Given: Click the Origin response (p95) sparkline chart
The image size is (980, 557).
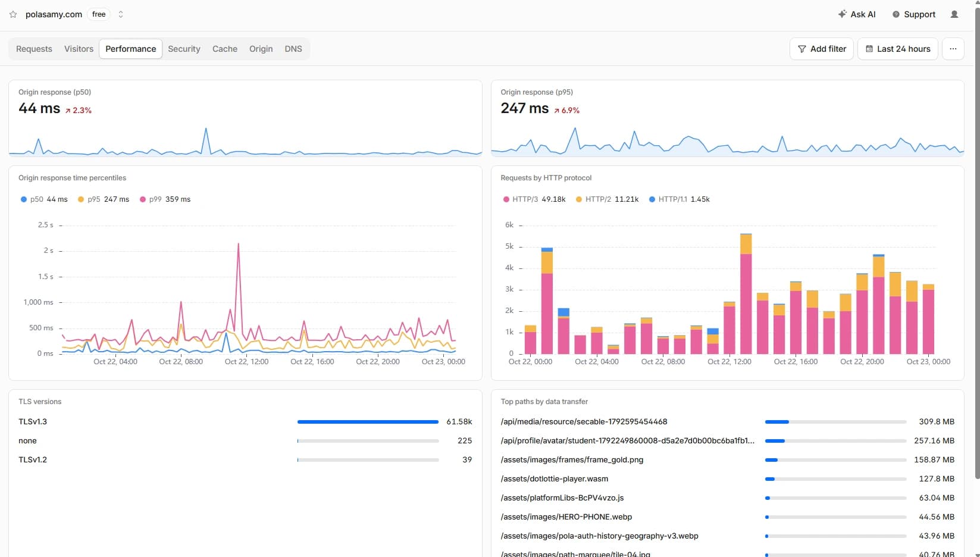Looking at the screenshot, I should coord(727,142).
